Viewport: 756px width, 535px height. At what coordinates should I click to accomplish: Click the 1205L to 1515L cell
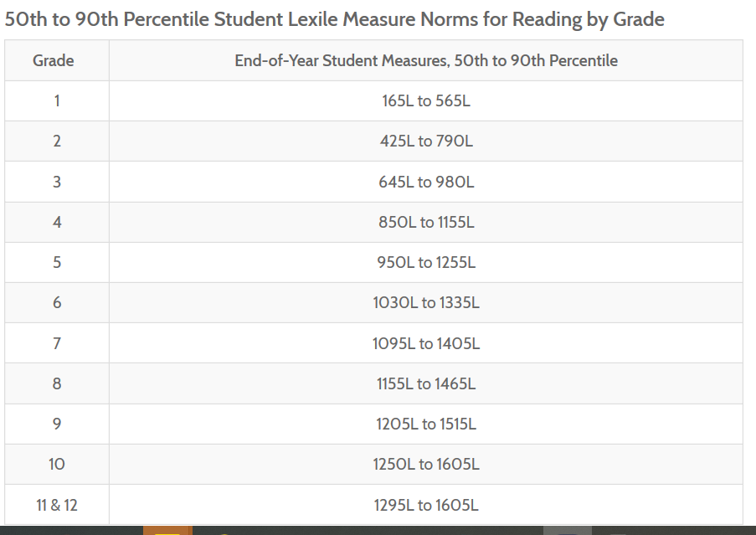coord(426,424)
